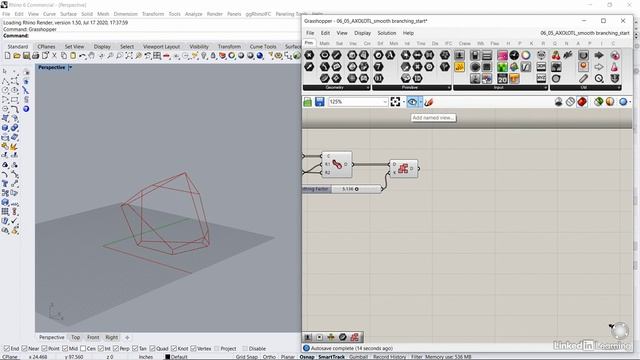The image size is (640, 360).
Task: Select the Rectangle tool in Rhino sidebar
Action: (x=15, y=100)
